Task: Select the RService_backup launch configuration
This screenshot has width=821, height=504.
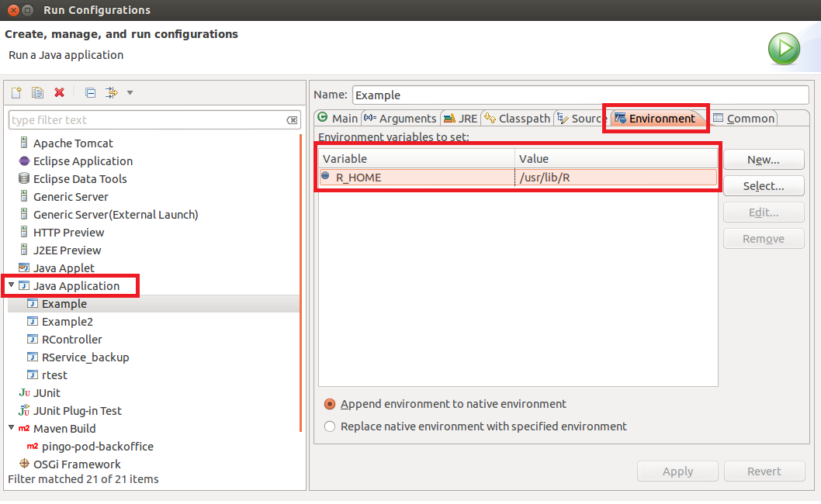Action: [x=85, y=357]
